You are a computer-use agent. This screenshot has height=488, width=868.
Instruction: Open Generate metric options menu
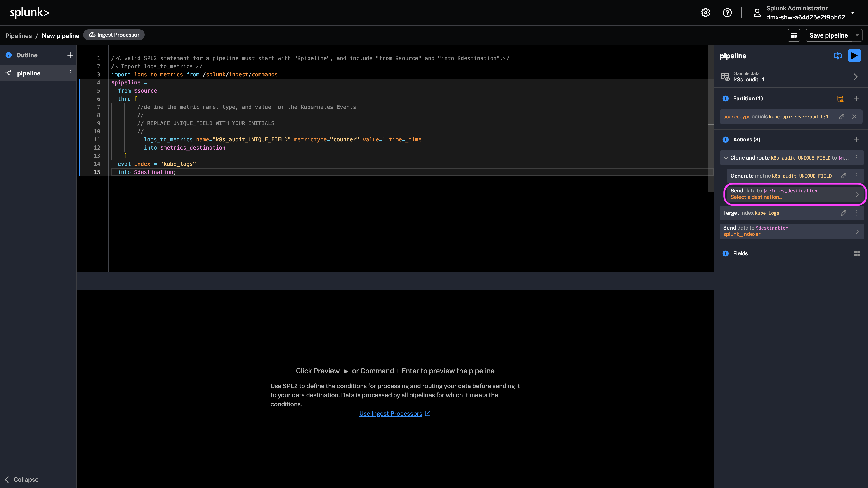[x=856, y=176]
